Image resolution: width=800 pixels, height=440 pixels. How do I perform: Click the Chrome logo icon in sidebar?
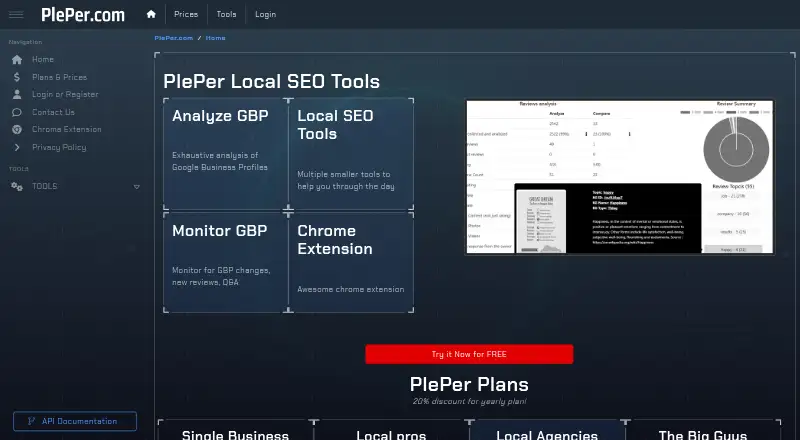17,130
